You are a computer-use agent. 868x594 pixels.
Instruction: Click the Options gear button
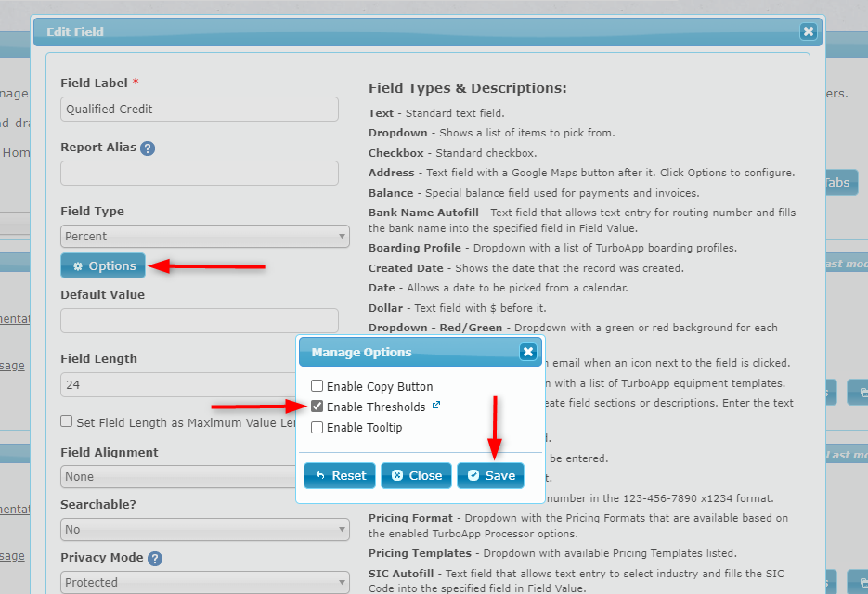pyautogui.click(x=103, y=265)
